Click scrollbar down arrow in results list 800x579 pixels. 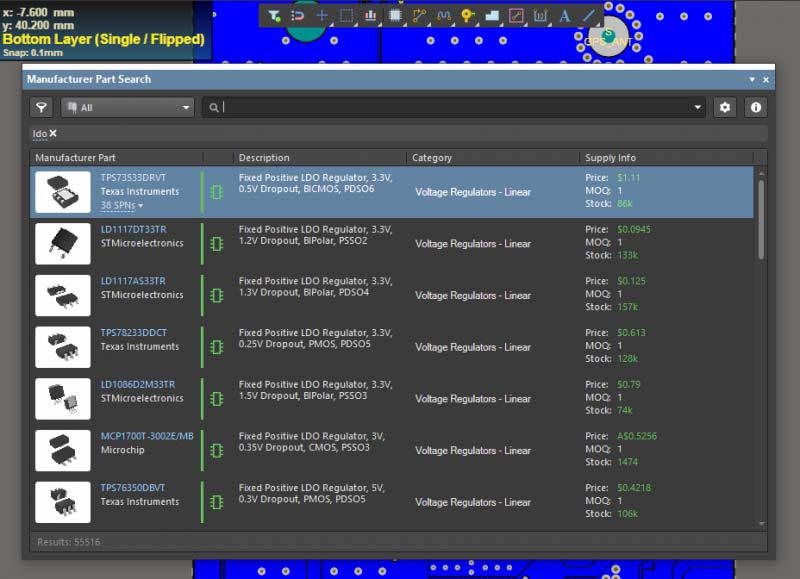pos(761,524)
